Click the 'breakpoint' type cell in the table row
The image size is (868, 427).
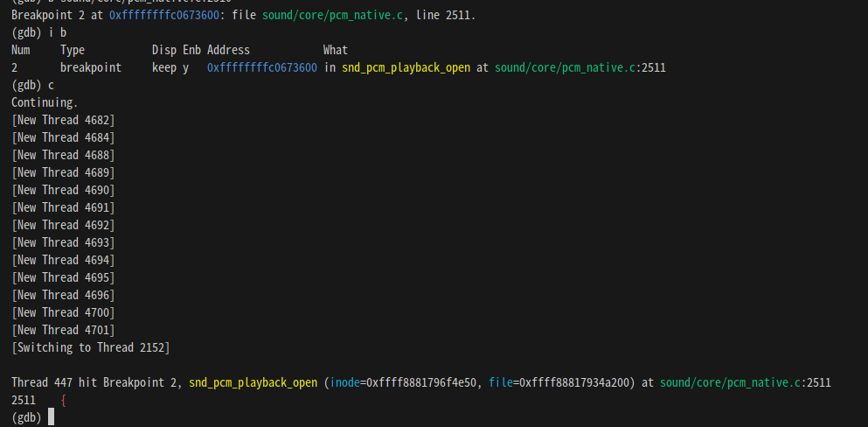click(x=91, y=68)
